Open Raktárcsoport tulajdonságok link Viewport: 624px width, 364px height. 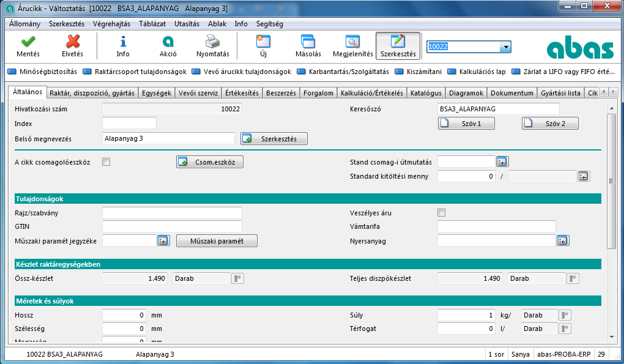(x=135, y=72)
